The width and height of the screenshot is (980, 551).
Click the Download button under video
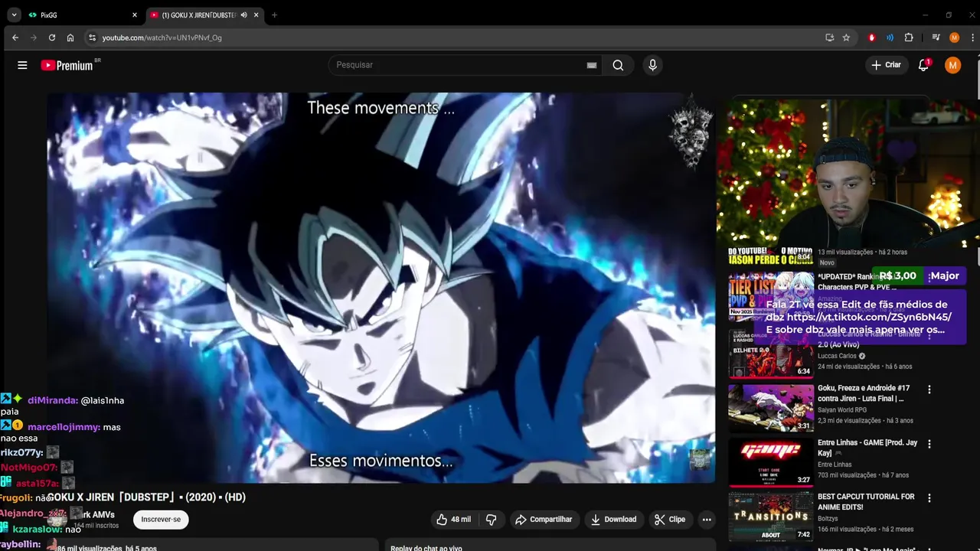pyautogui.click(x=614, y=519)
